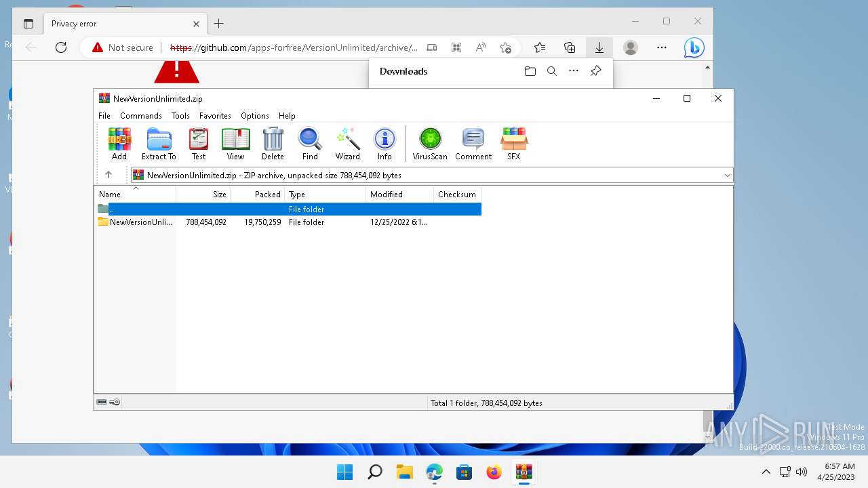Open Windows Start menu
Image resolution: width=868 pixels, height=488 pixels.
[x=345, y=472]
